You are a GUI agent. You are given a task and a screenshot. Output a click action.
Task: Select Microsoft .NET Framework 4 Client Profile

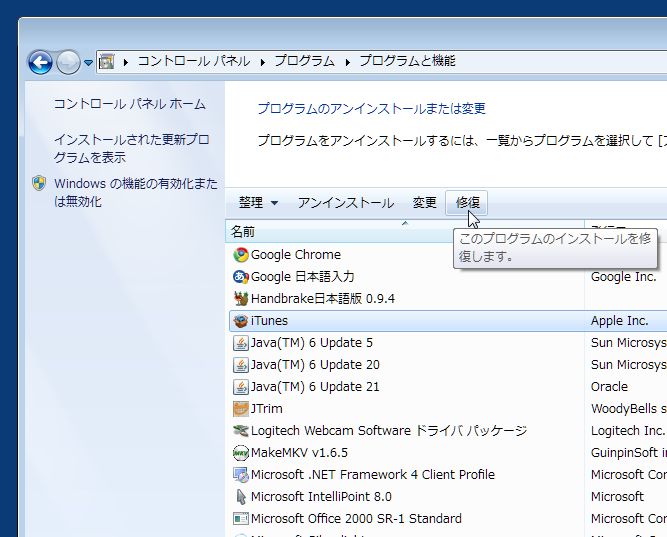point(373,475)
